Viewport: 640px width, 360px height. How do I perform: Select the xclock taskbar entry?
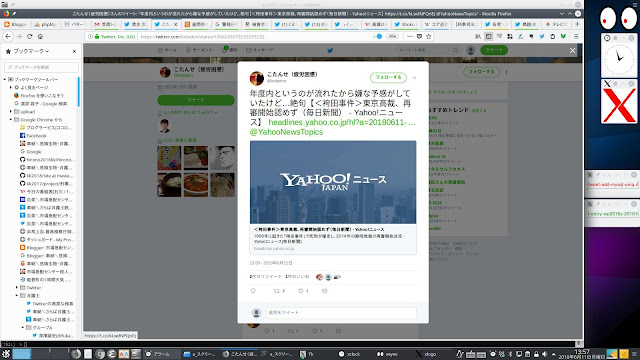click(351, 354)
